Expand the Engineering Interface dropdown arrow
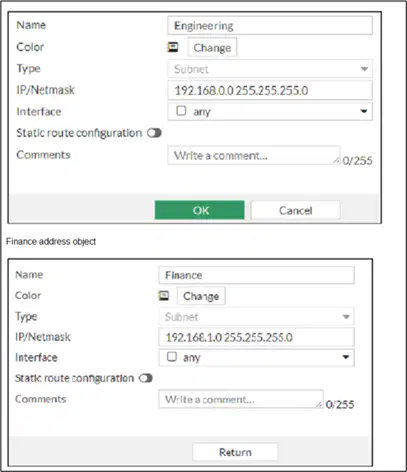The width and height of the screenshot is (407, 472). click(x=364, y=111)
